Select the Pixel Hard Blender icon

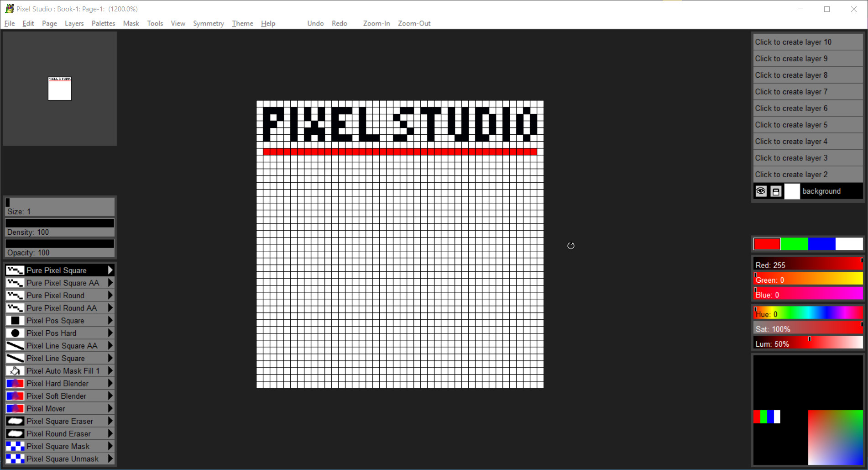coord(15,383)
